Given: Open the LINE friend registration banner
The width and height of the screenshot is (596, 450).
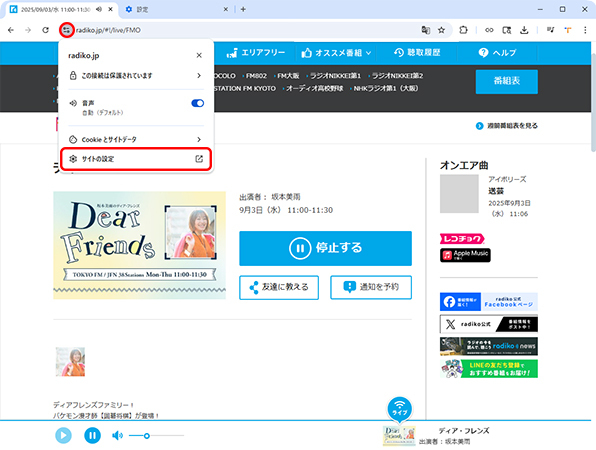Looking at the screenshot, I should point(489,369).
